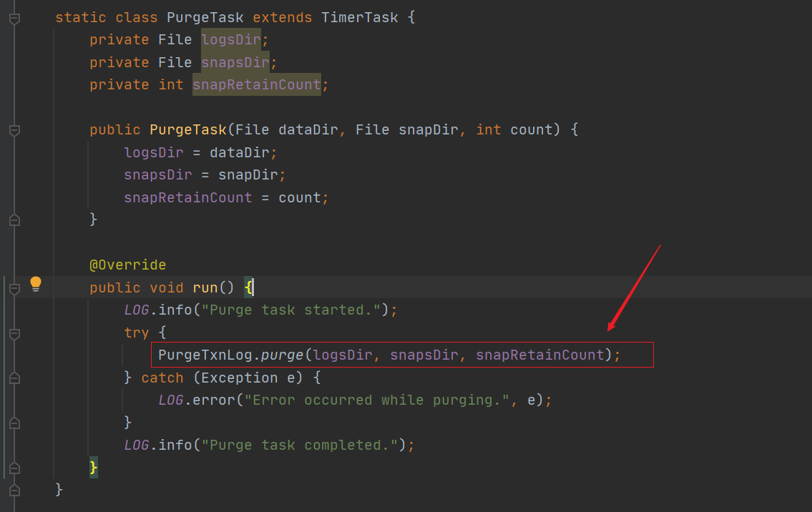Click the snapDir constructor parameter
The height and width of the screenshot is (512, 812).
(x=429, y=130)
